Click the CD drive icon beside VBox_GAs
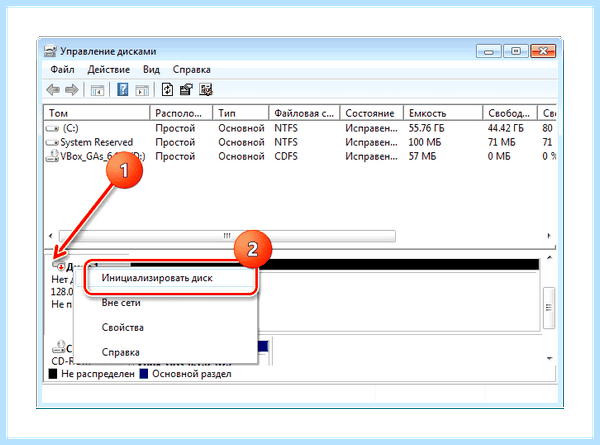Image resolution: width=600 pixels, height=445 pixels. (x=52, y=156)
